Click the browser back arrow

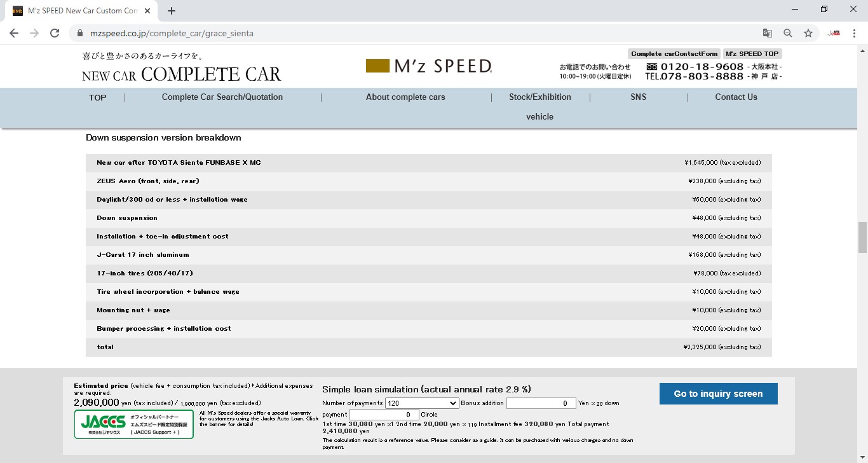click(x=14, y=33)
